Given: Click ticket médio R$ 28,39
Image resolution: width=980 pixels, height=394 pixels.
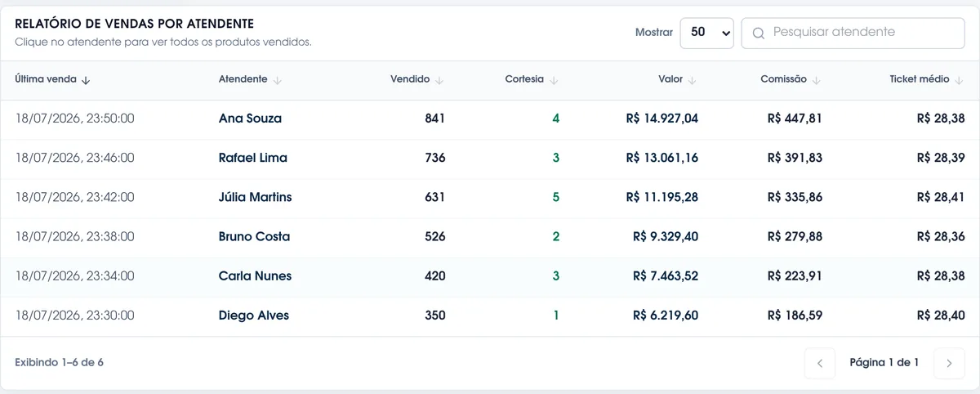Looking at the screenshot, I should pos(941,158).
